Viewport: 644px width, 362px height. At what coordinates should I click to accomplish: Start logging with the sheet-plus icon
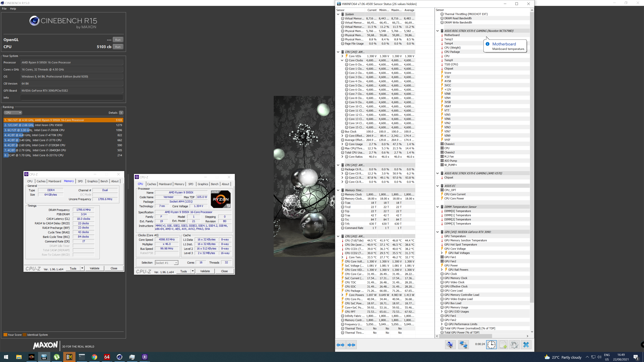(x=503, y=345)
